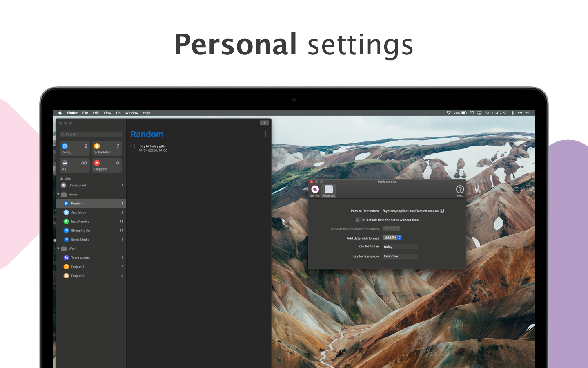588x368 pixels.
Task: Click the Random list heading
Action: coord(147,134)
